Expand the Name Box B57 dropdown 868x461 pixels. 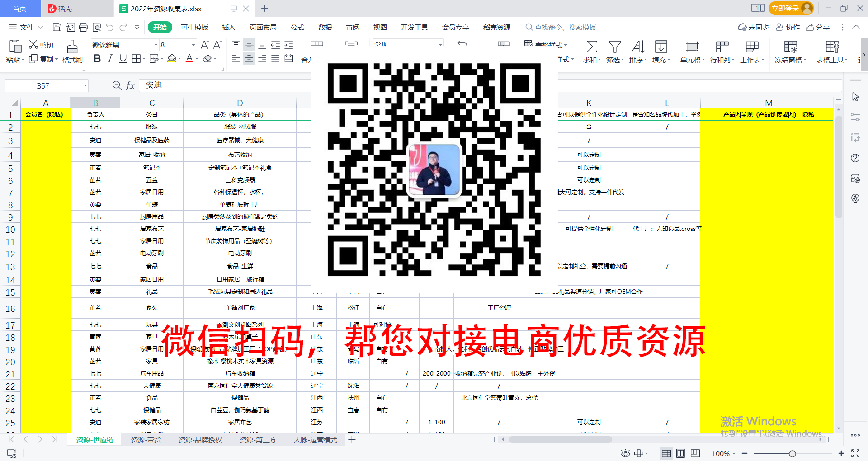[85, 86]
